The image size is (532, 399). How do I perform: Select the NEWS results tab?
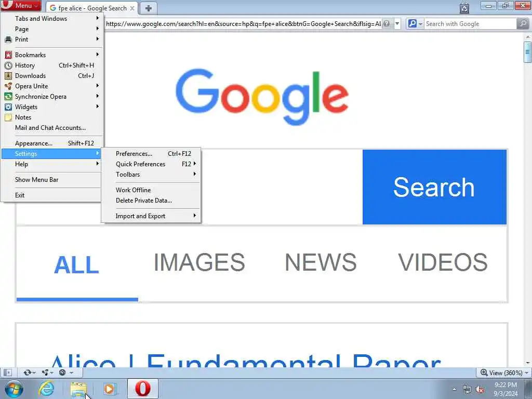tap(321, 262)
